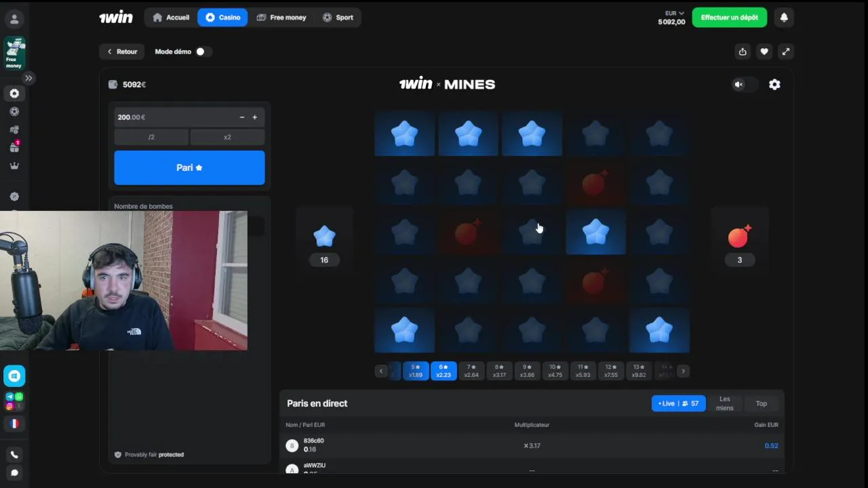Open the Free money tab in header
868x488 pixels.
point(281,18)
